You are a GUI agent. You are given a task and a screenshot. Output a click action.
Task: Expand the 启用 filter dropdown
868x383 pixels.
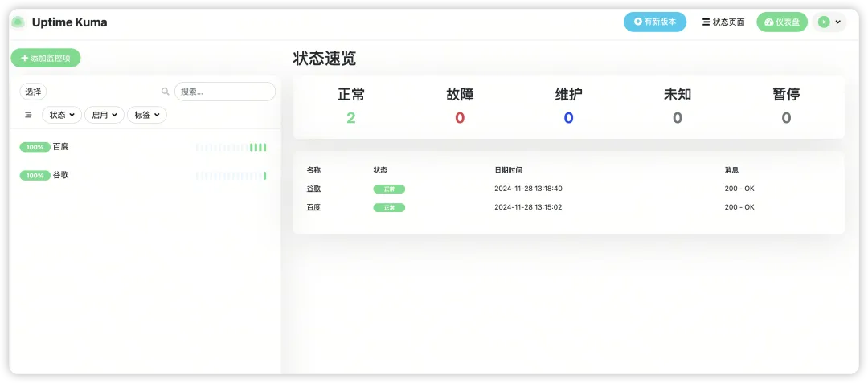(x=104, y=115)
